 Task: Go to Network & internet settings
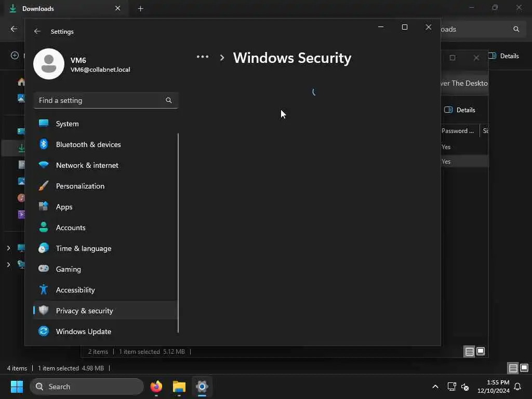pos(105,165)
